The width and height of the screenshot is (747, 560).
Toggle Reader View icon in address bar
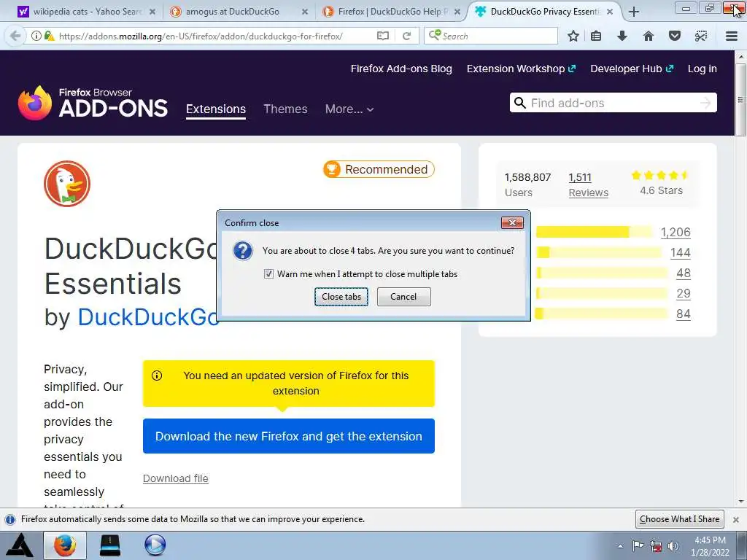pos(382,36)
